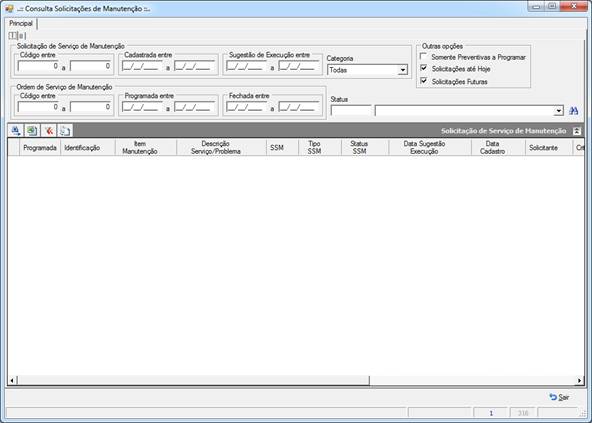Close the Consulta Solicitações window
592x423 pixels.
(x=573, y=6)
